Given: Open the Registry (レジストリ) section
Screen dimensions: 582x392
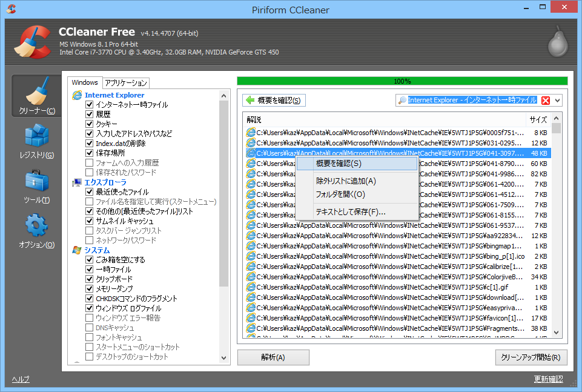Looking at the screenshot, I should tap(37, 141).
